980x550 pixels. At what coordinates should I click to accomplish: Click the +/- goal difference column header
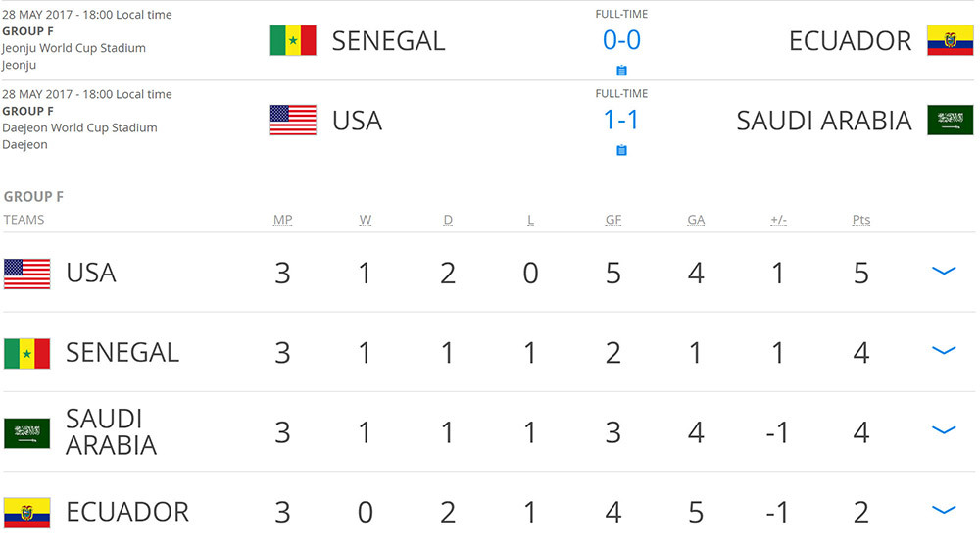pyautogui.click(x=779, y=220)
